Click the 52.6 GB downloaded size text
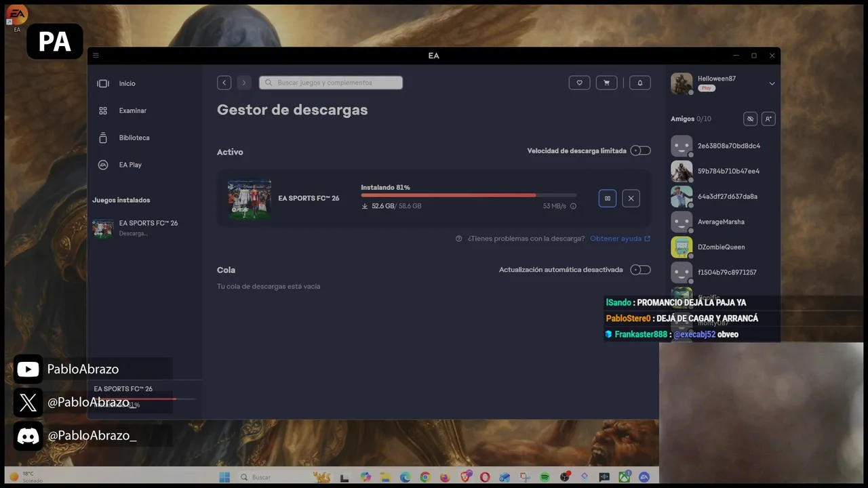The image size is (868, 488). click(x=383, y=206)
